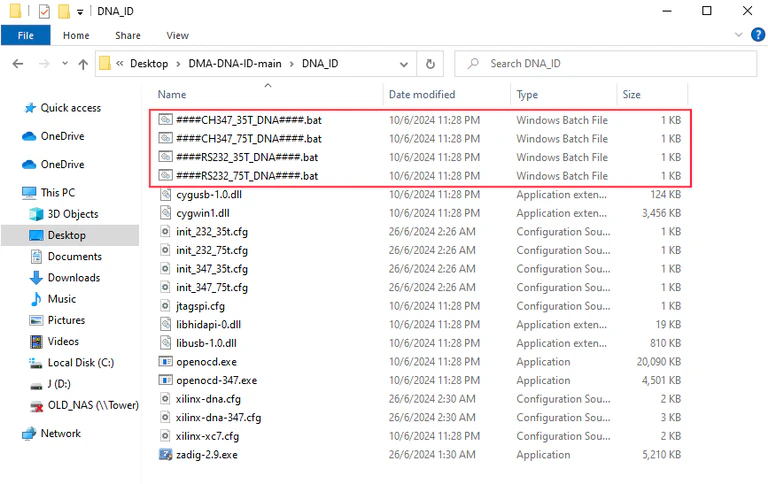Open Downloads in navigation pane

(x=74, y=278)
